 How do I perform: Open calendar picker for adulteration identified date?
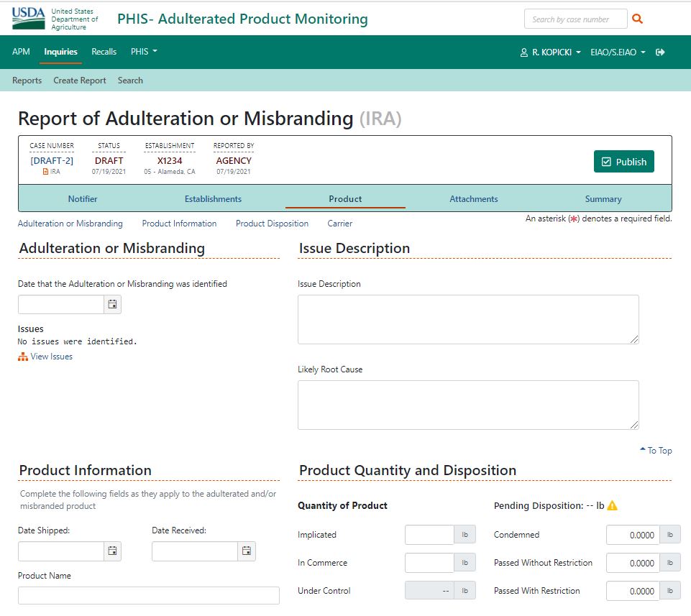click(113, 305)
